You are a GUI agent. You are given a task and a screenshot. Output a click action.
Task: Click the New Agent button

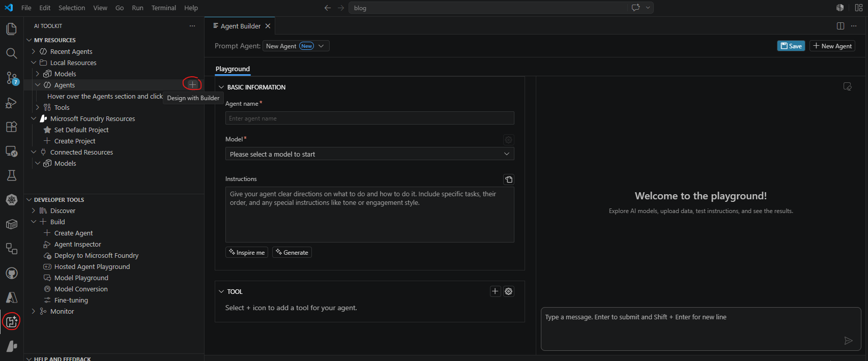pyautogui.click(x=832, y=46)
